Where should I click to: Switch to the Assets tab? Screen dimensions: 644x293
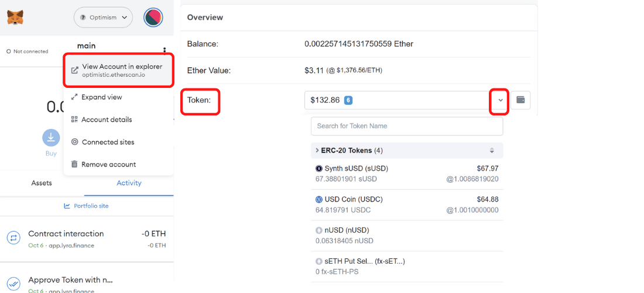[x=42, y=183]
